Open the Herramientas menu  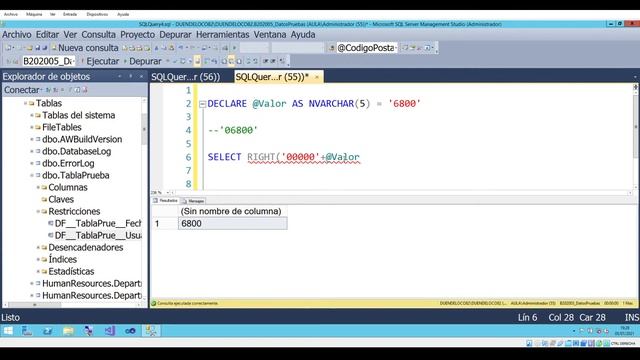point(222,35)
